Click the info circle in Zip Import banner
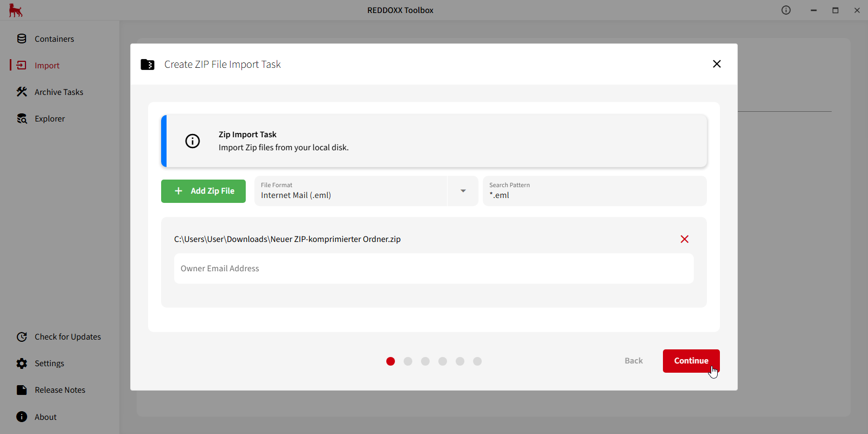The image size is (868, 434). tap(193, 141)
